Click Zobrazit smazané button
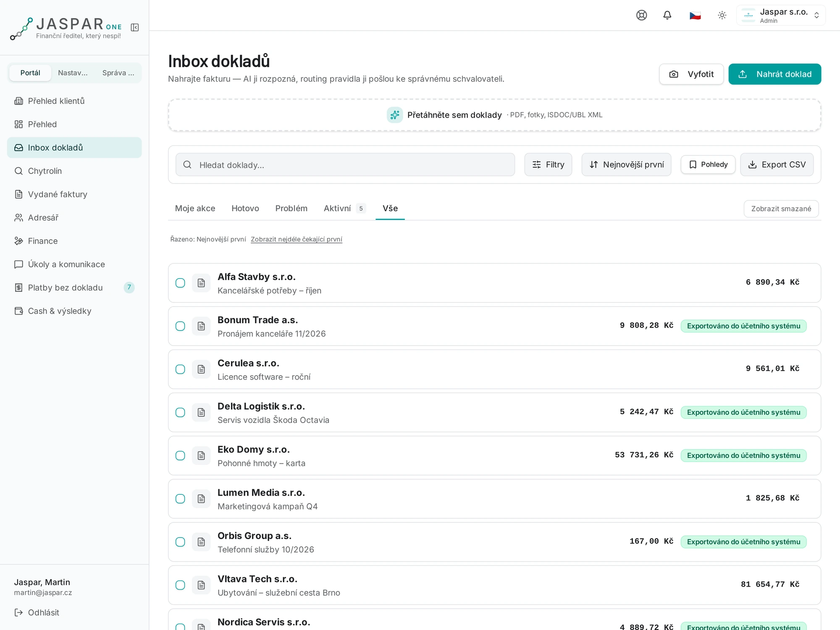Image resolution: width=840 pixels, height=630 pixels. (x=781, y=209)
